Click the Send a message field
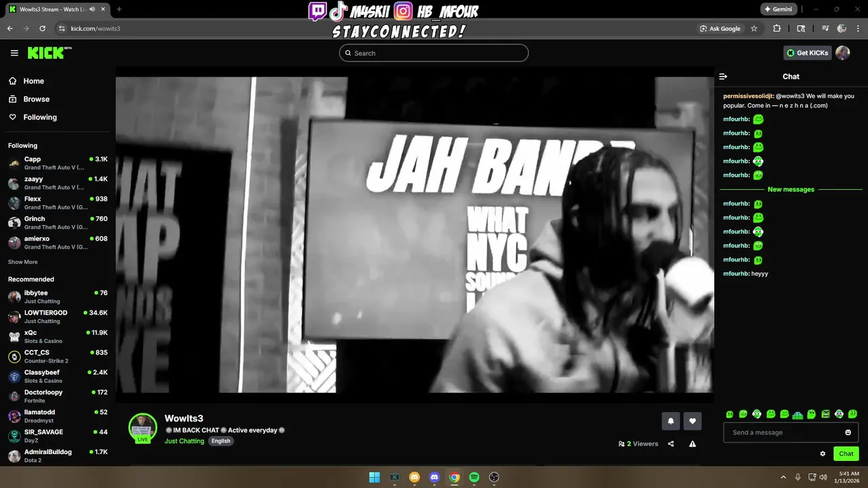This screenshot has height=488, width=868. [791, 432]
